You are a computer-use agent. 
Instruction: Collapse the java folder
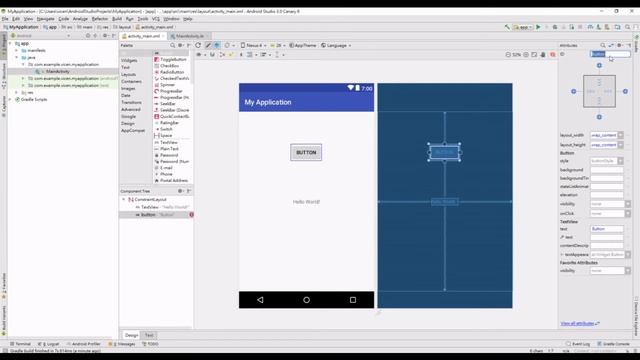[x=17, y=58]
